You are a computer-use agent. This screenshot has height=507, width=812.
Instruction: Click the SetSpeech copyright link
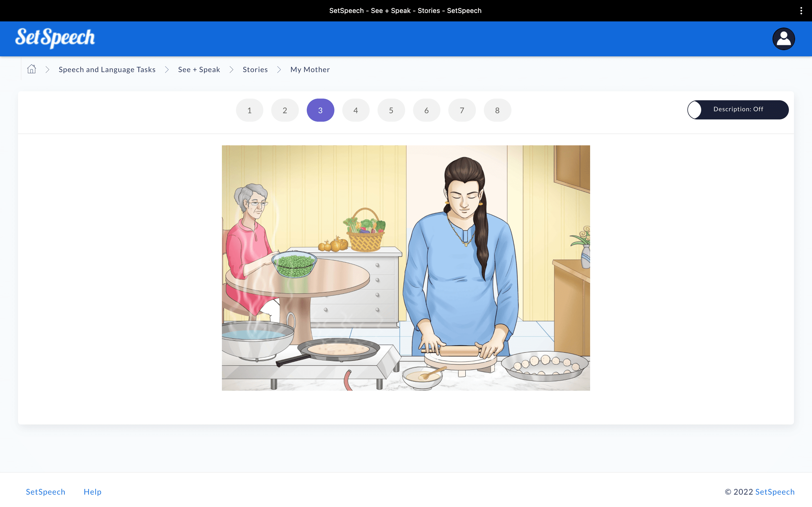pyautogui.click(x=775, y=492)
